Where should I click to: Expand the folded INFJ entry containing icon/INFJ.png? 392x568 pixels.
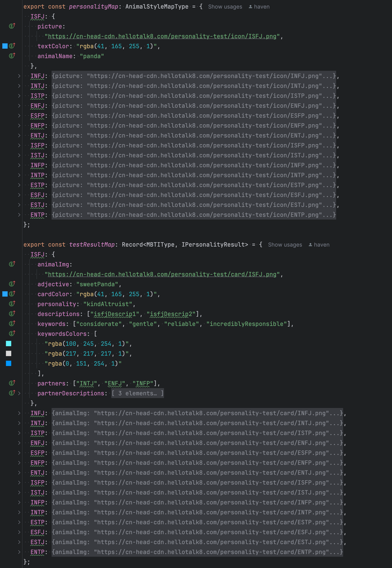click(19, 76)
